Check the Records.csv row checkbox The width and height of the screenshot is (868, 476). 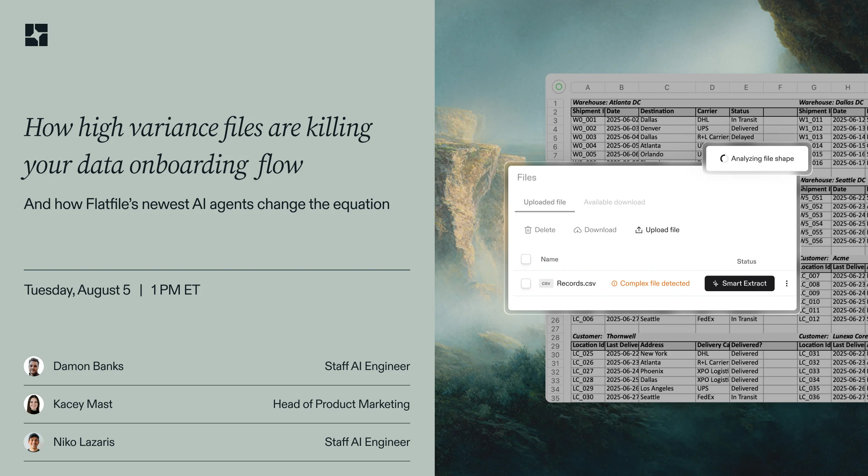click(526, 283)
